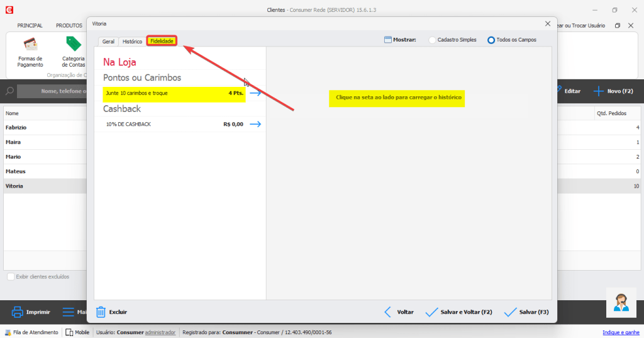Open the Histórico tab
The width and height of the screenshot is (644, 338).
(x=132, y=41)
